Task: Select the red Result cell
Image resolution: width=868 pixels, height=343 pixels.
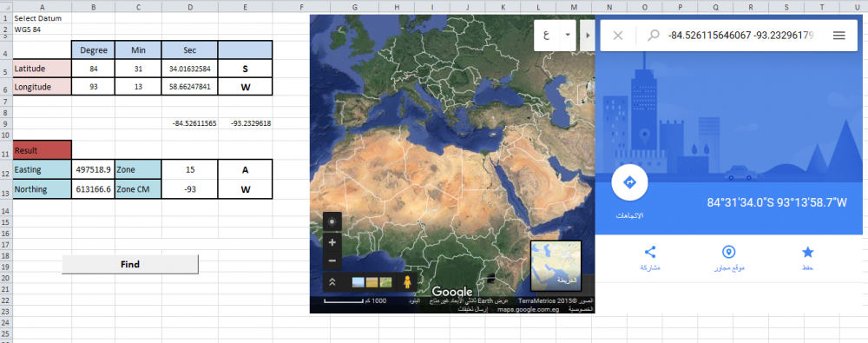Action: [x=42, y=149]
